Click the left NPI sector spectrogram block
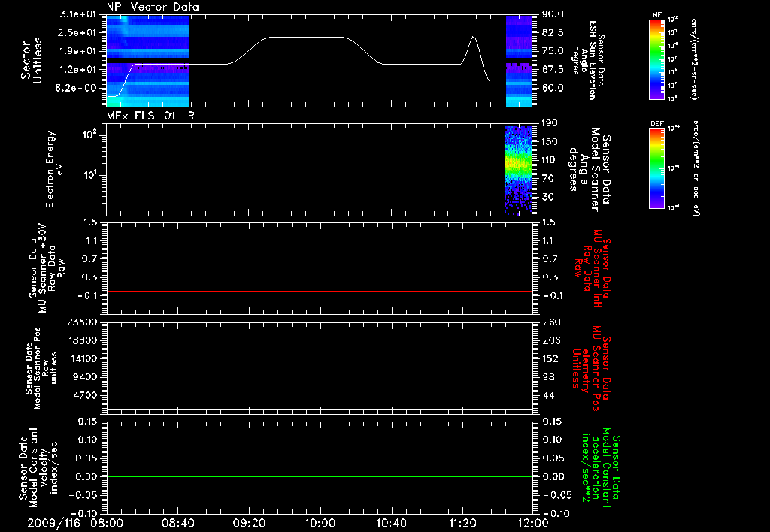Viewport: 770px width, 532px height. [x=147, y=61]
